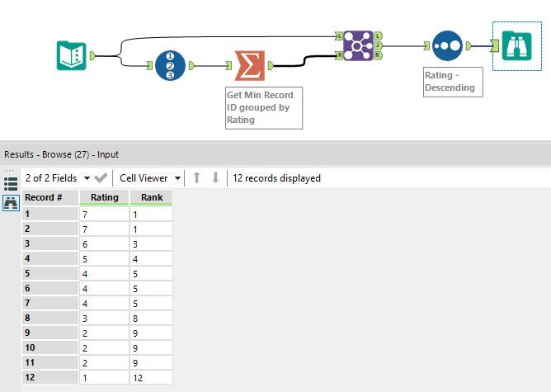The height and width of the screenshot is (392, 551).
Task: Select the Record ID tool node
Action: click(x=170, y=66)
